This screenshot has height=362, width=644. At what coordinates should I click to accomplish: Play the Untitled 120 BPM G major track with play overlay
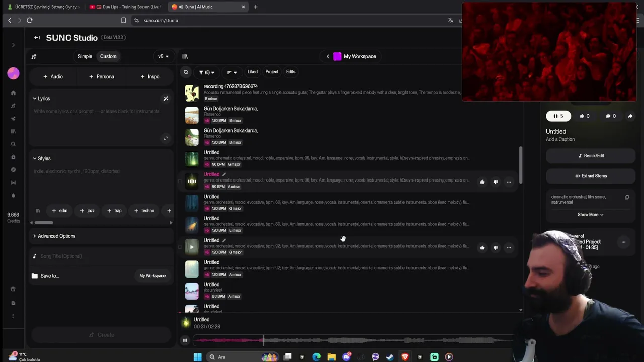click(x=192, y=247)
